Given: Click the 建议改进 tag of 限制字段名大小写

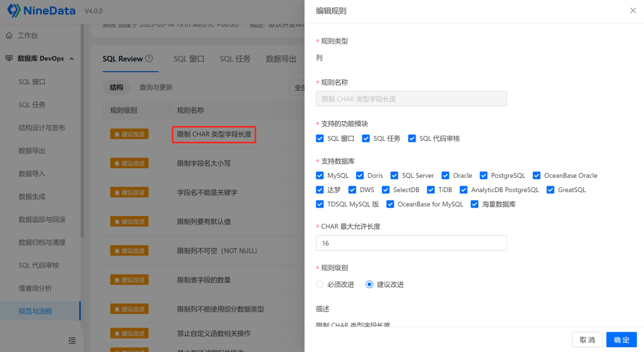Looking at the screenshot, I should click(x=129, y=163).
